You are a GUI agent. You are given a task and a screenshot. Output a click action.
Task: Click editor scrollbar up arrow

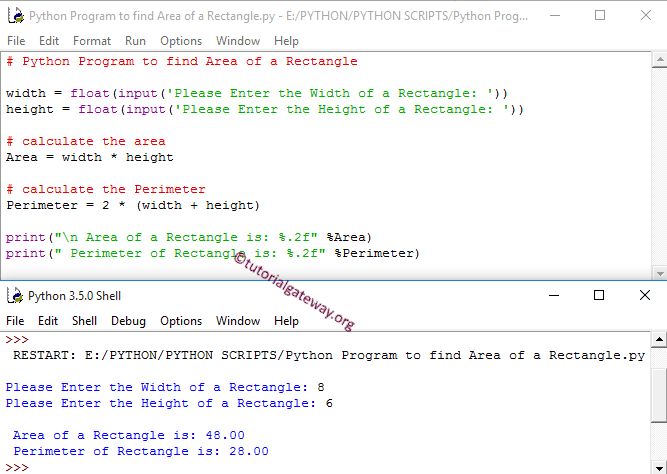pyautogui.click(x=659, y=60)
